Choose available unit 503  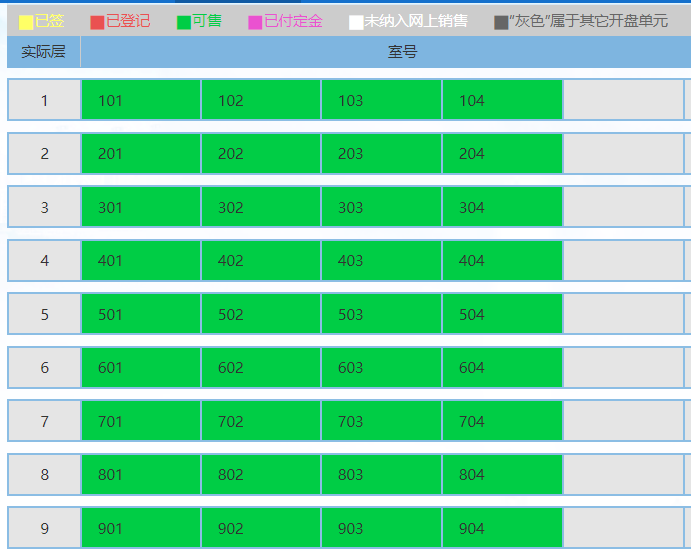[x=382, y=314]
